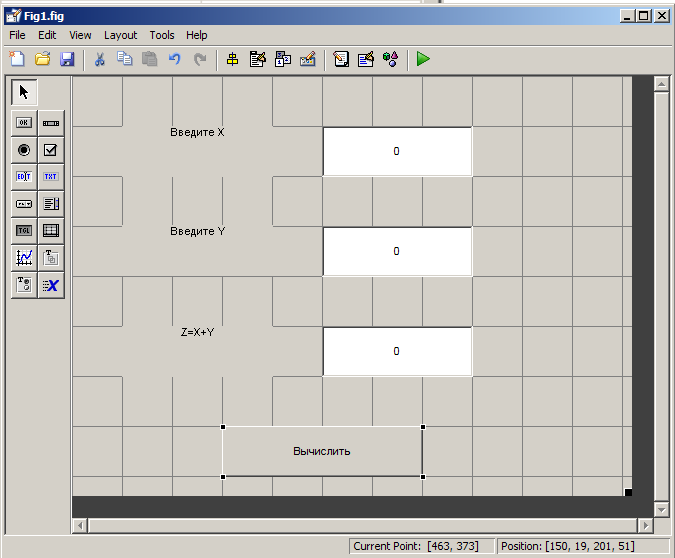Pick the Push Button (OK) component
Screen dimensions: 675x558
[24, 123]
